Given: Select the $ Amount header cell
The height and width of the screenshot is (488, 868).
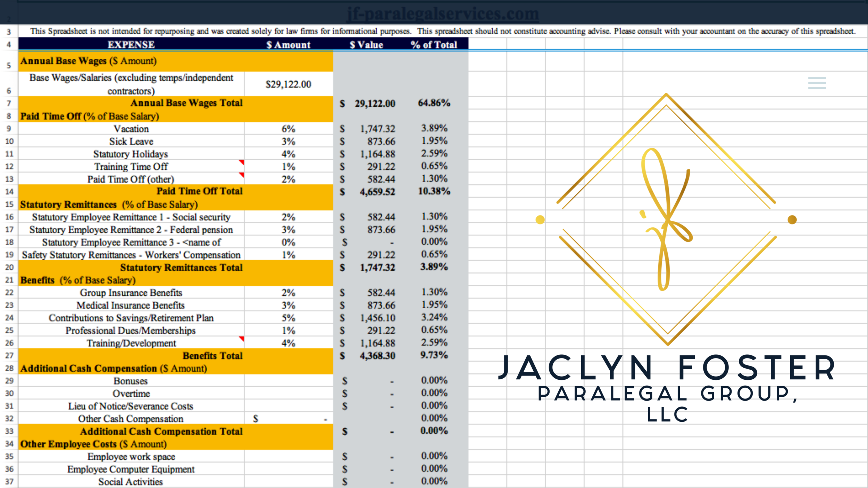Looking at the screenshot, I should point(289,44).
